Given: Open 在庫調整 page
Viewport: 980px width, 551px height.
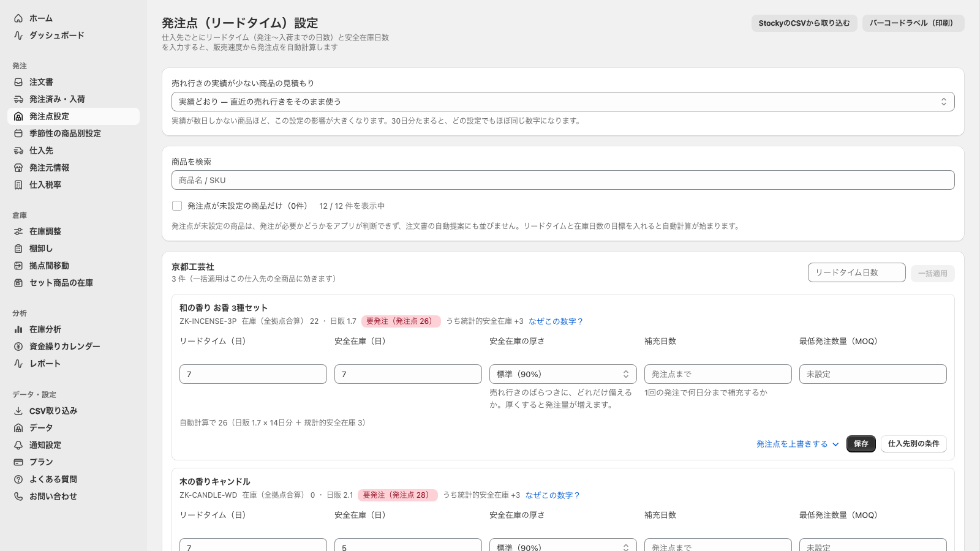Looking at the screenshot, I should point(73,231).
